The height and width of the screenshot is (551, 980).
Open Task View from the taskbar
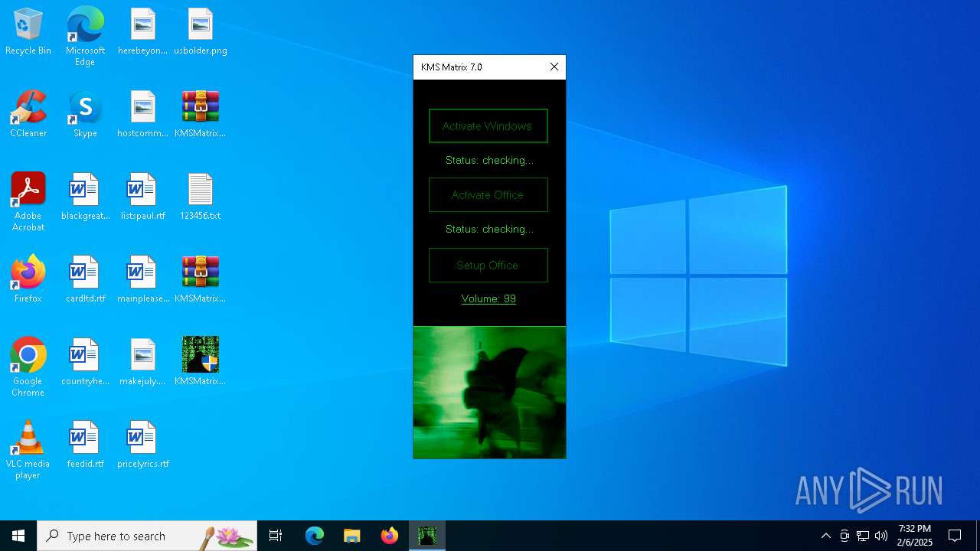pyautogui.click(x=276, y=536)
